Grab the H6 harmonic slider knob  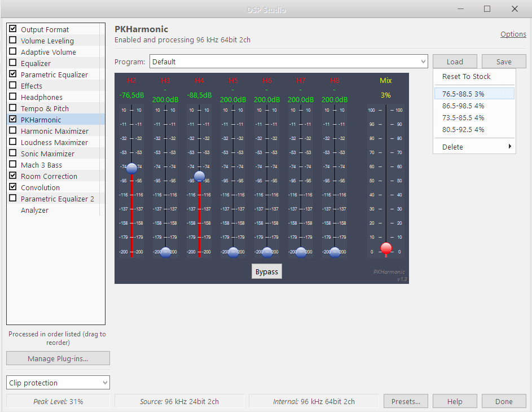click(x=267, y=252)
